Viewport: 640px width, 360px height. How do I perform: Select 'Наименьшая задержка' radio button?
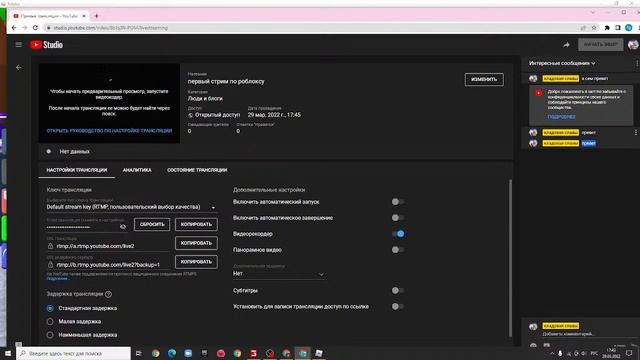tap(50, 335)
